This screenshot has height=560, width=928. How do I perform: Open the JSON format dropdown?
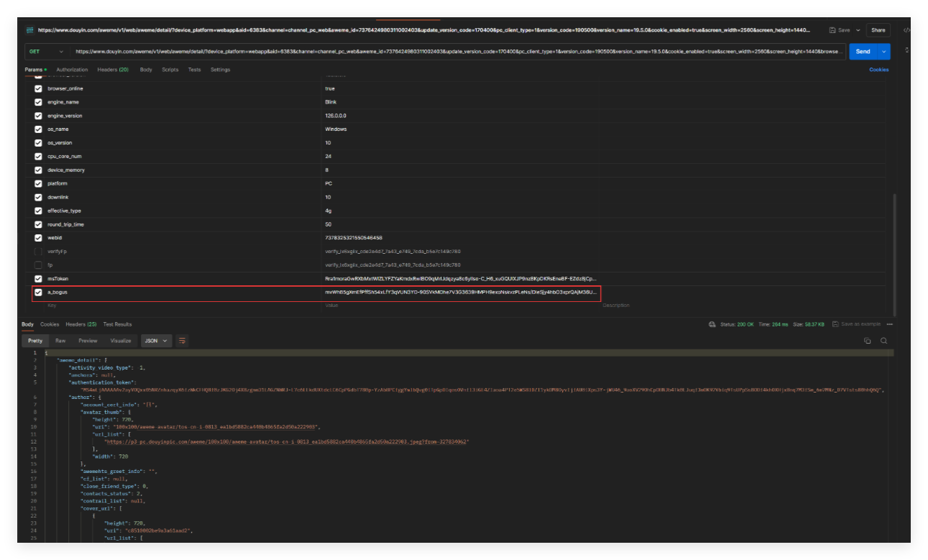pyautogui.click(x=157, y=341)
